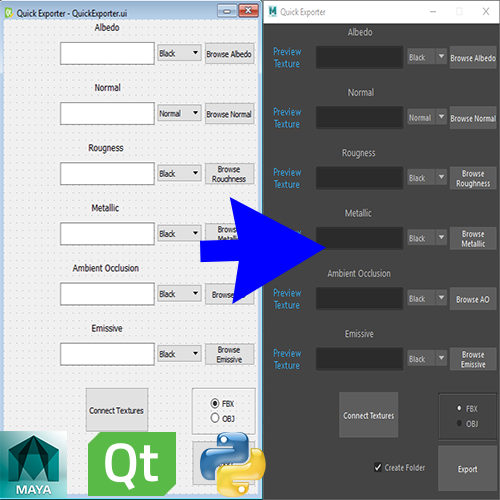
Task: Click Browse Normal in Qt Designer window
Action: tap(229, 114)
